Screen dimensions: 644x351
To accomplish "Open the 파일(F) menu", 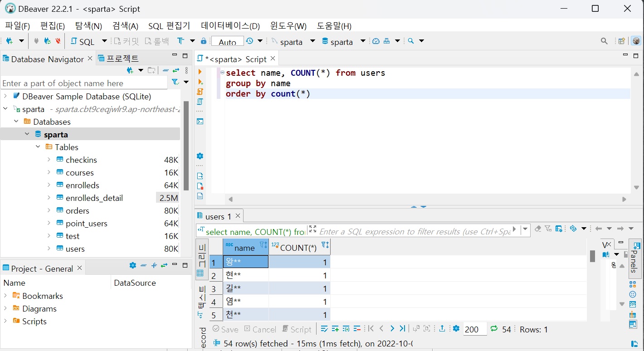I will [18, 26].
